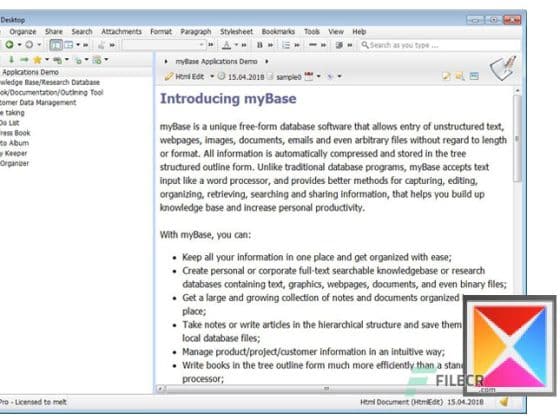560x420 pixels.
Task: Open the Html Edit dropdown arrow
Action: pos(212,76)
